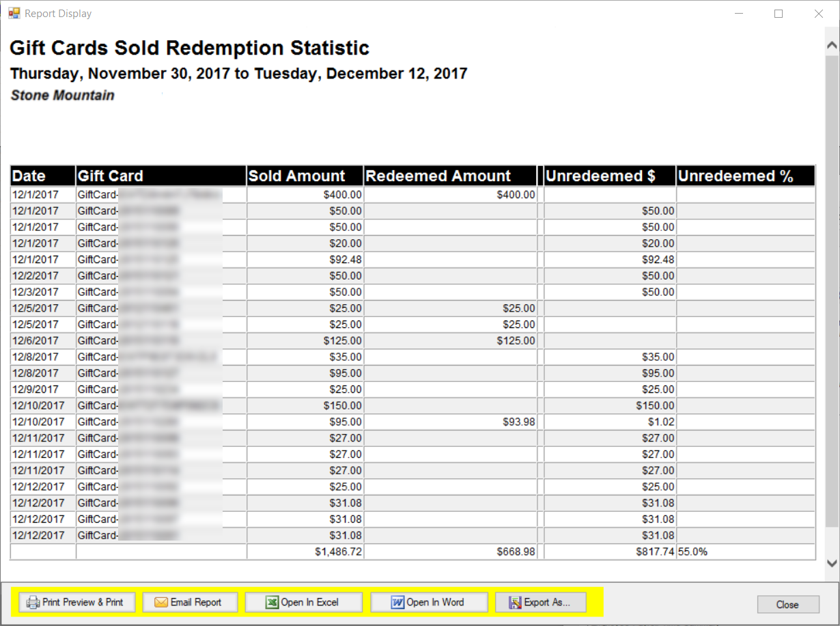
Task: Click the Word icon on Open In Word
Action: pyautogui.click(x=397, y=602)
